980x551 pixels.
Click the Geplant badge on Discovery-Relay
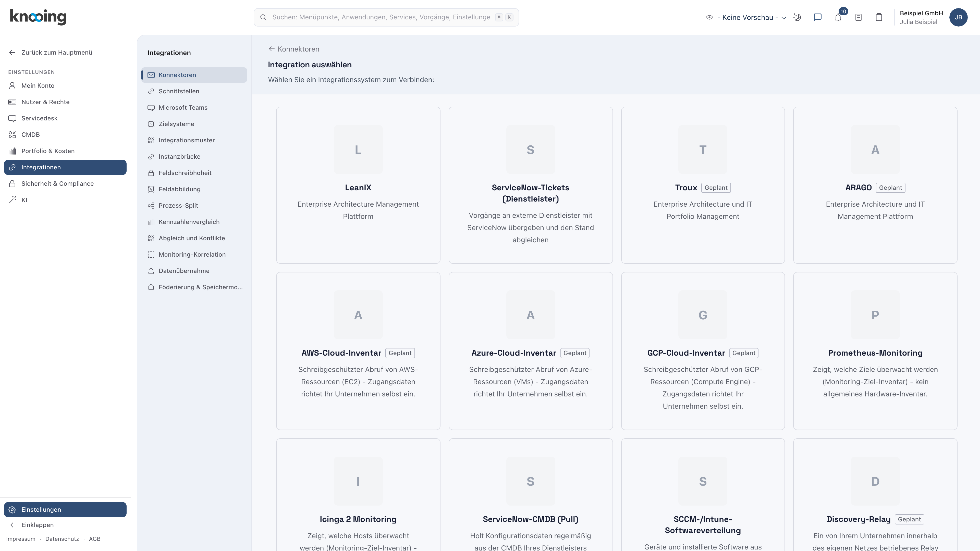909,519
